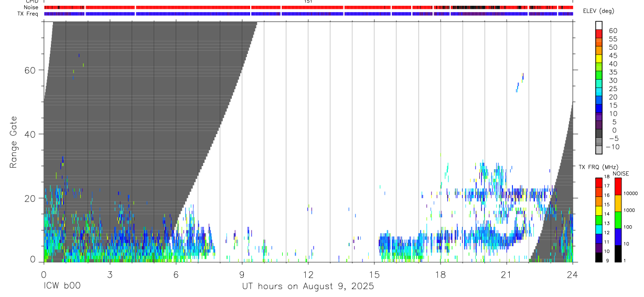Click the red-and-black Noise strip above the plot
The image size is (644, 297).
308,7
